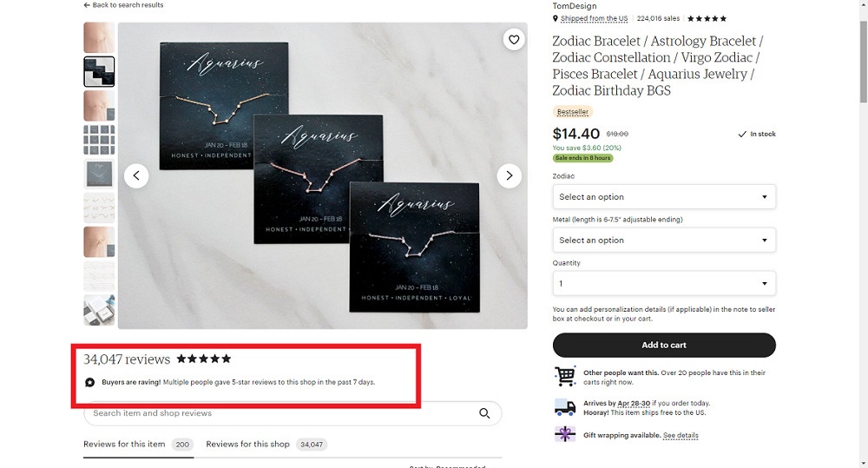Click Shipped from the US link
This screenshot has width=868, height=468.
coord(594,18)
